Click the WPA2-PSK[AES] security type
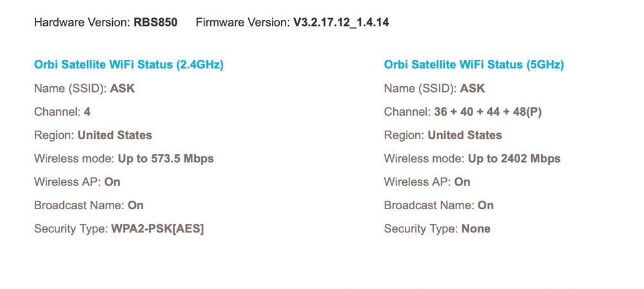This screenshot has width=644, height=289. [157, 228]
